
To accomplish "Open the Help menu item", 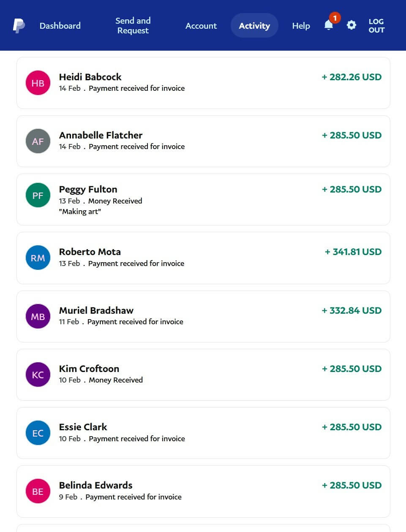I will tap(301, 26).
